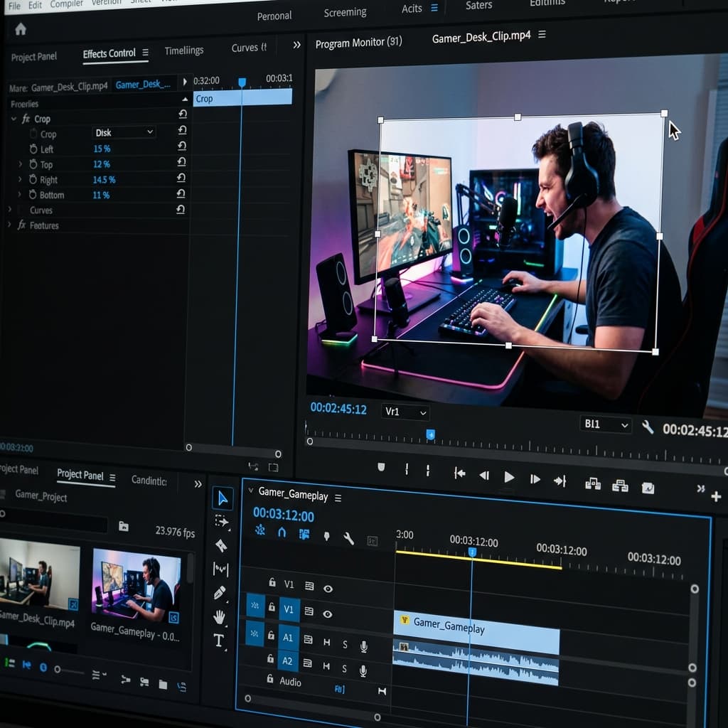Open the Vr1 zoom dropdown

point(405,412)
